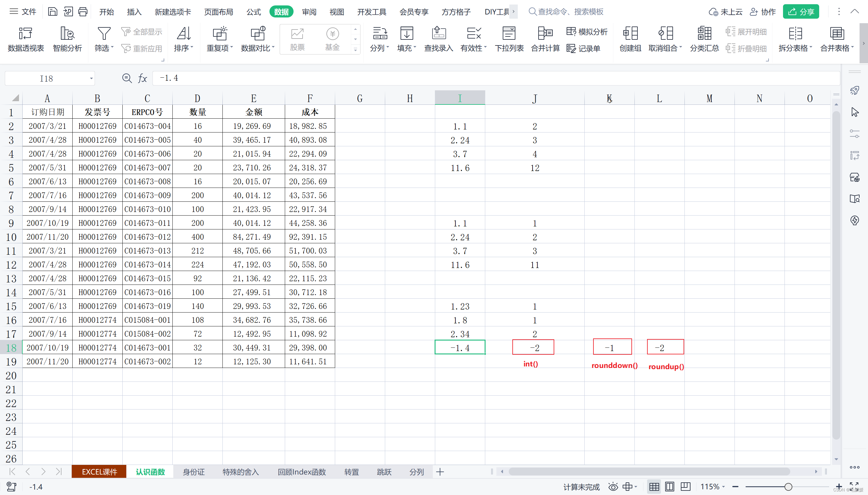Image resolution: width=868 pixels, height=495 pixels.
Task: Click the horizontal scrollbar thumb
Action: pyautogui.click(x=649, y=472)
